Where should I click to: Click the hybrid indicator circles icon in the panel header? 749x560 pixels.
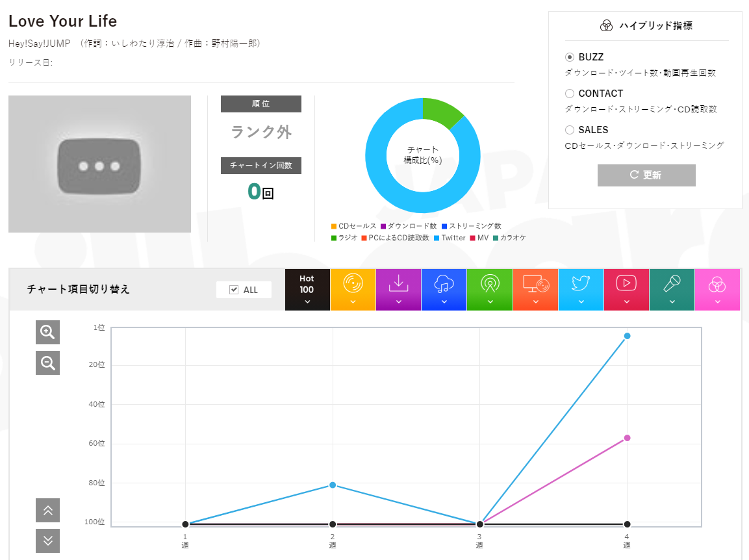tap(606, 26)
